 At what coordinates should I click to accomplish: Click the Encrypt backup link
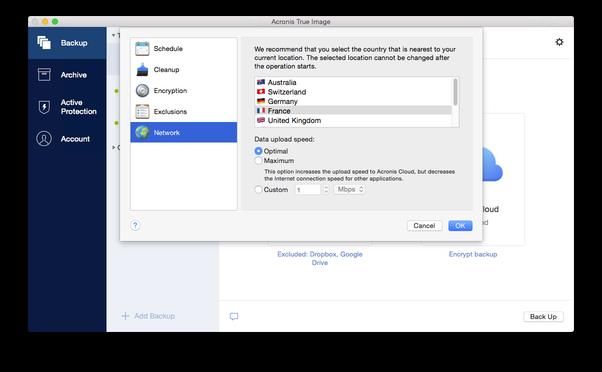[x=473, y=254]
